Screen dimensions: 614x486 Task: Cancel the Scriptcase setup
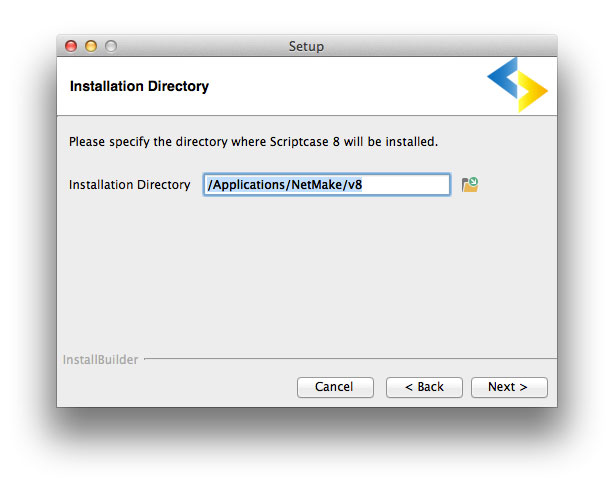pyautogui.click(x=335, y=387)
